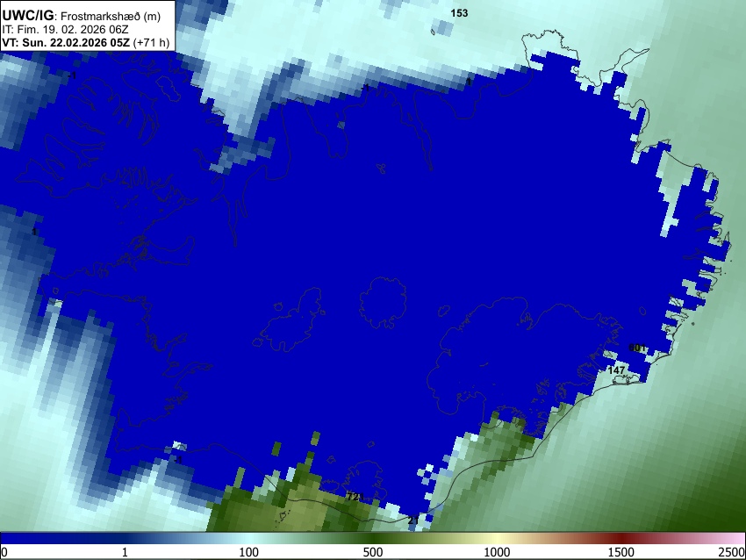
Task: Click the map value label '601'
Action: tap(637, 348)
